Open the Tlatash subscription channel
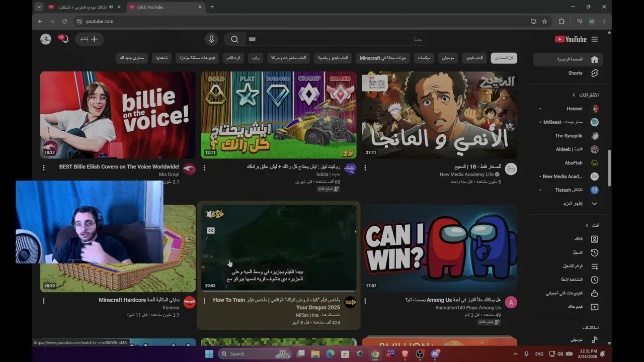This screenshot has height=362, width=644. tap(569, 190)
